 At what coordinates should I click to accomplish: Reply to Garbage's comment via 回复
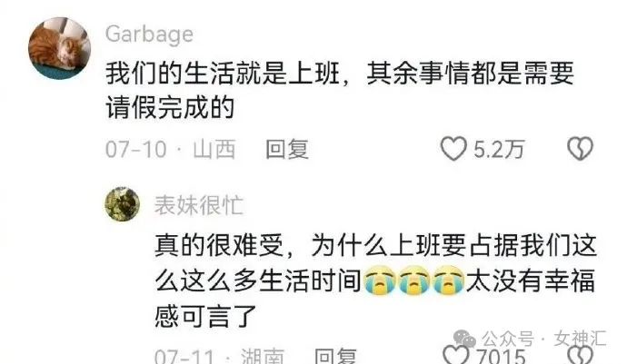[287, 150]
